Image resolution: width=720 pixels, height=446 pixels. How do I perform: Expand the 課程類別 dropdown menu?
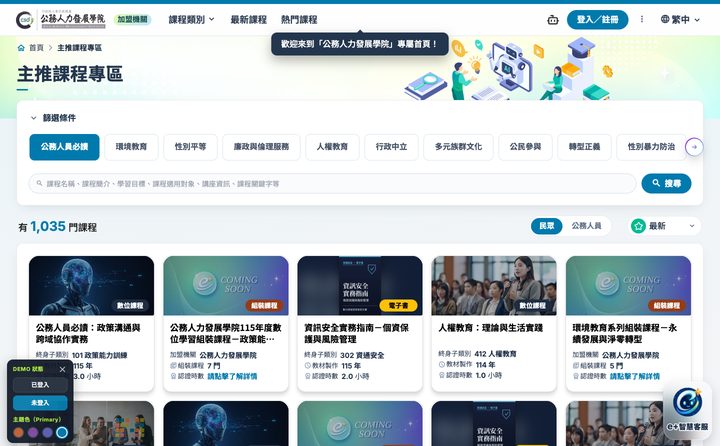191,20
